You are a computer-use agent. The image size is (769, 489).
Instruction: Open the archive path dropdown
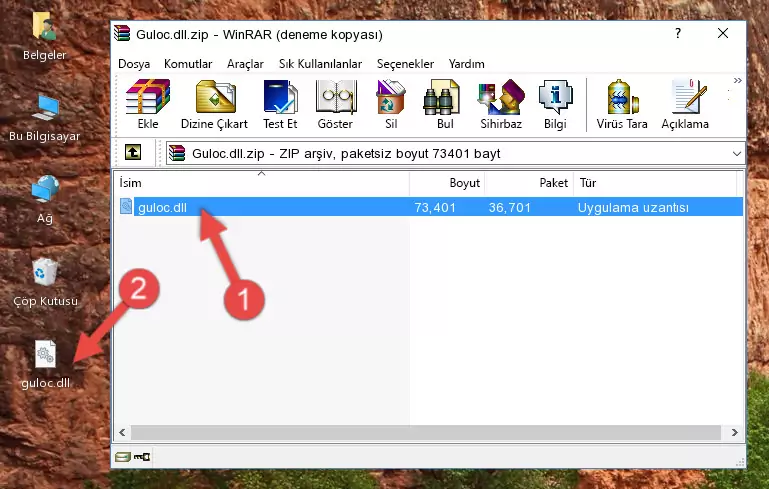737,154
